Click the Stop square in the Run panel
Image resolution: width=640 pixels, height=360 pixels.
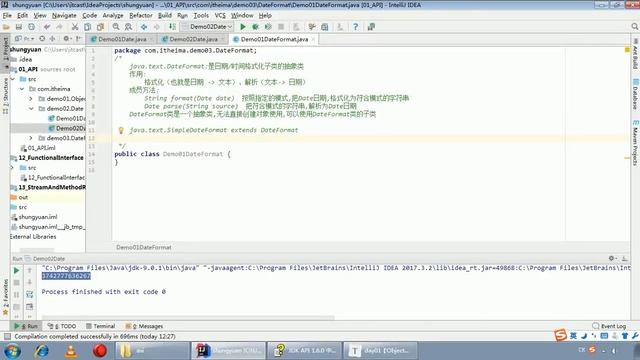16,282
